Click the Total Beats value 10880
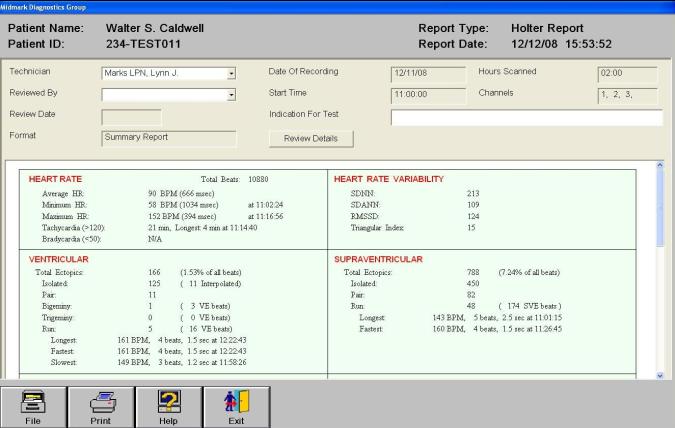Image resolution: width=675 pixels, height=428 pixels. [x=258, y=179]
